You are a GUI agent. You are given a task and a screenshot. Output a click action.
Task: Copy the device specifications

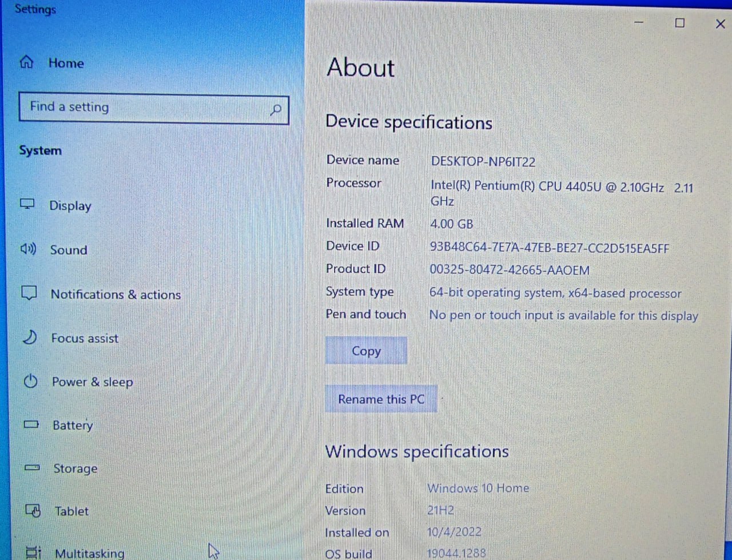(366, 351)
